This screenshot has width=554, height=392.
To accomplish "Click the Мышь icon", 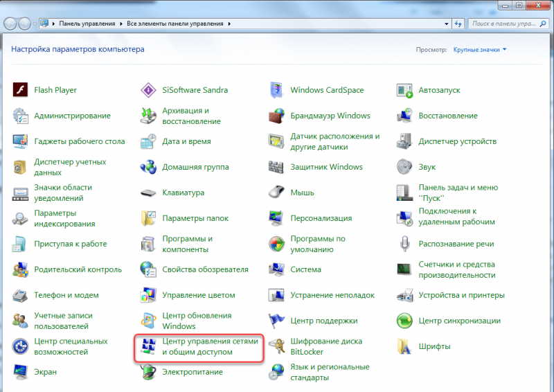I will (x=276, y=193).
